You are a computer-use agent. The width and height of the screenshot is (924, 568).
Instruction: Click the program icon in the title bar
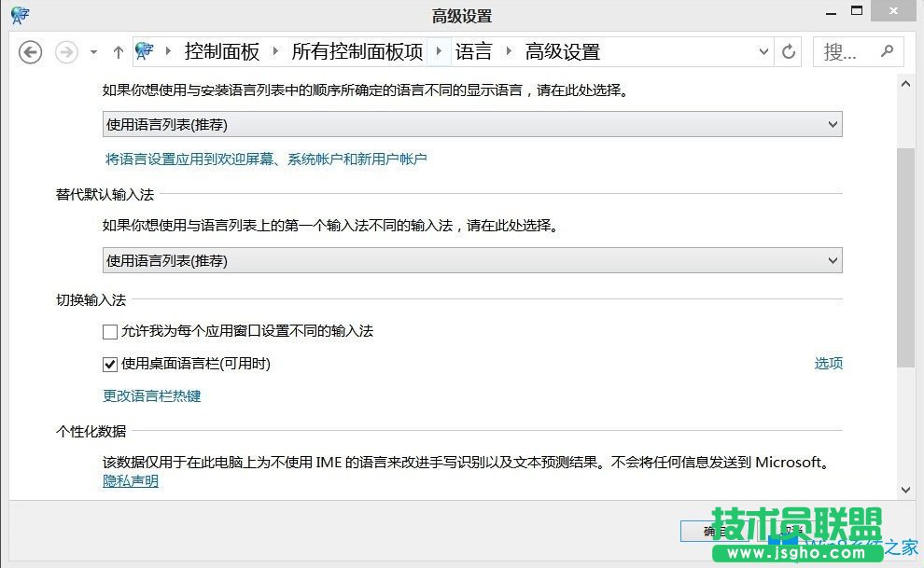pyautogui.click(x=19, y=14)
